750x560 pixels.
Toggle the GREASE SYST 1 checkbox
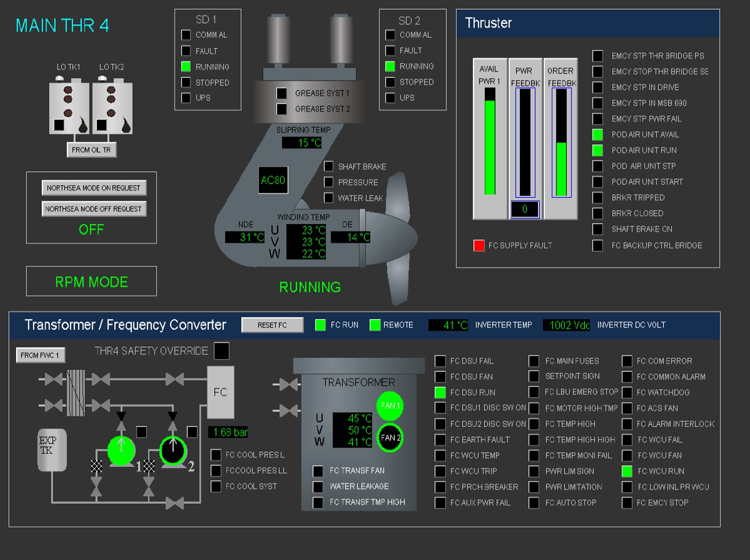click(x=281, y=93)
